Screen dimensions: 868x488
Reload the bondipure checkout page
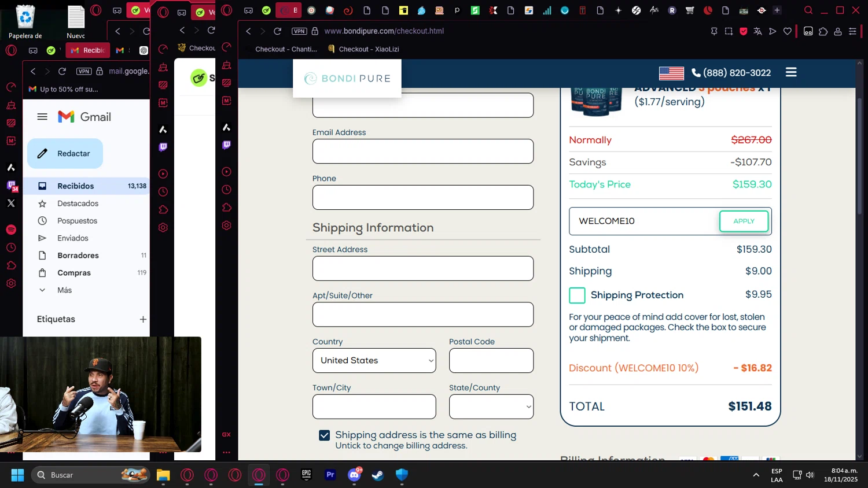(x=278, y=31)
